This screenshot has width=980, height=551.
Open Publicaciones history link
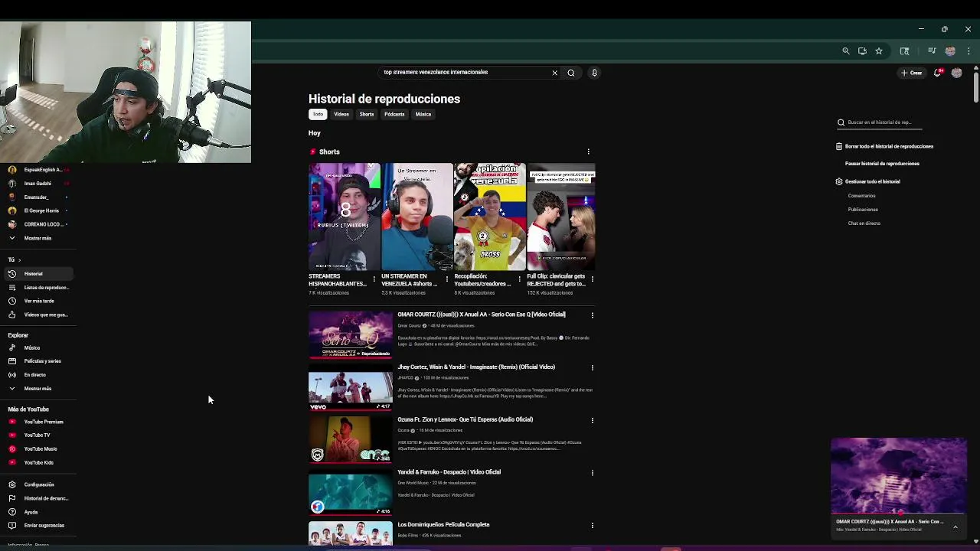[863, 210]
